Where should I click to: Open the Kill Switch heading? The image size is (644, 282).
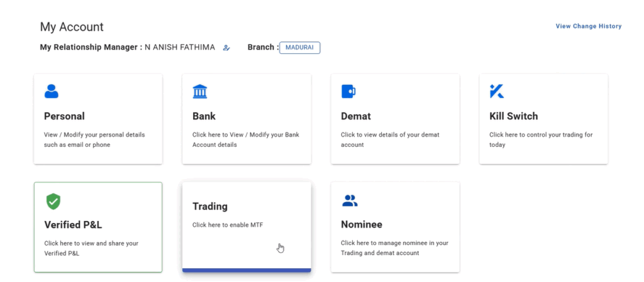[514, 116]
